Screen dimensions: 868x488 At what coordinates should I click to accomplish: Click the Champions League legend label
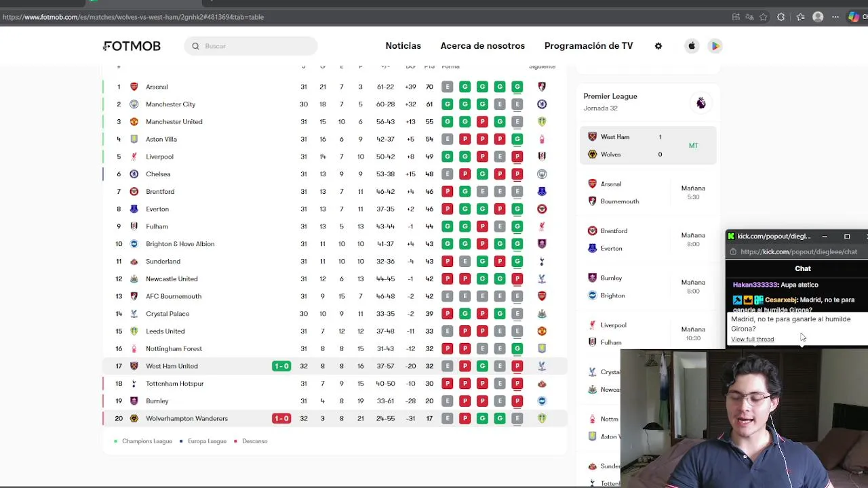pyautogui.click(x=146, y=441)
